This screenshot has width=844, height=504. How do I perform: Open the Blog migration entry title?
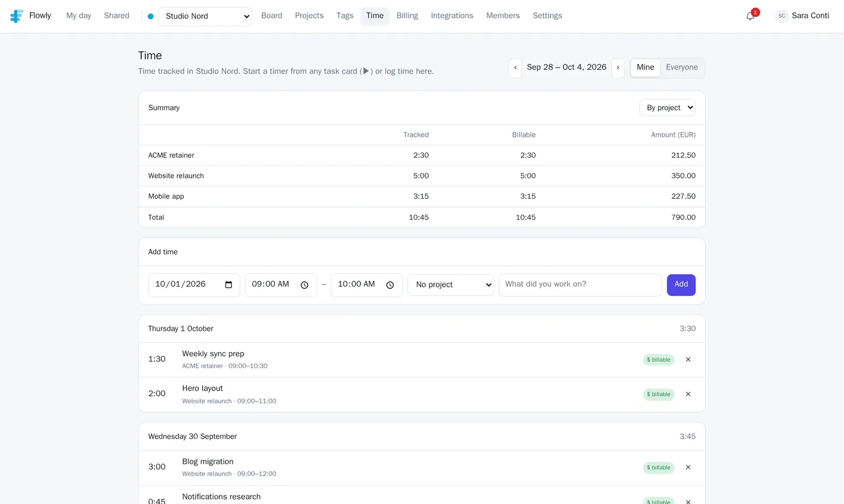208,462
